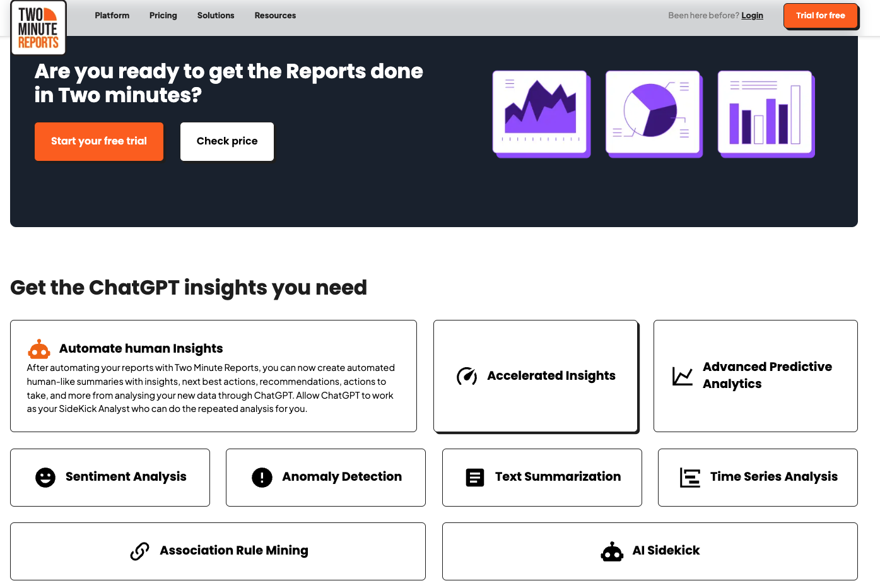The image size is (880, 588).
Task: Click the exclamation icon for Anomaly Detection
Action: [x=262, y=478]
